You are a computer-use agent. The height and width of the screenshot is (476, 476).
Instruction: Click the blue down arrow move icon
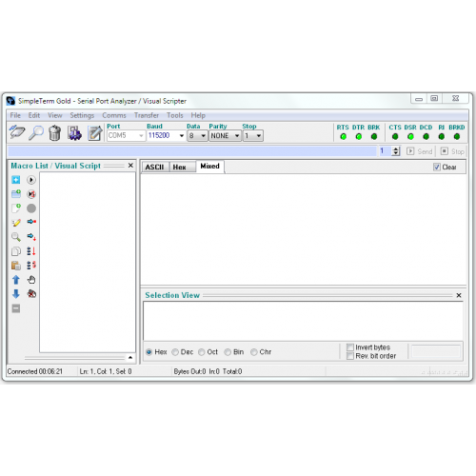click(16, 294)
